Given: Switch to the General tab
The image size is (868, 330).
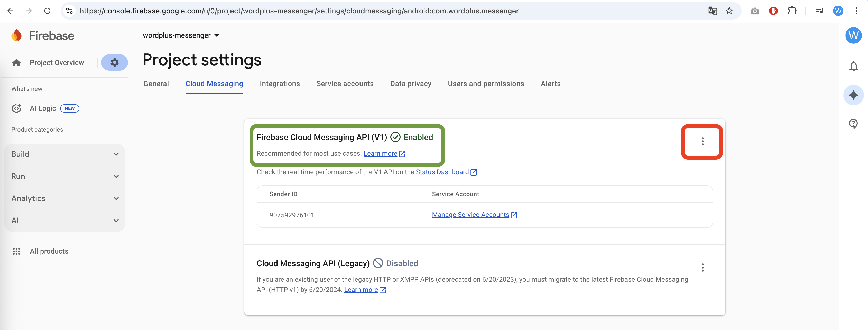Looking at the screenshot, I should coord(156,84).
